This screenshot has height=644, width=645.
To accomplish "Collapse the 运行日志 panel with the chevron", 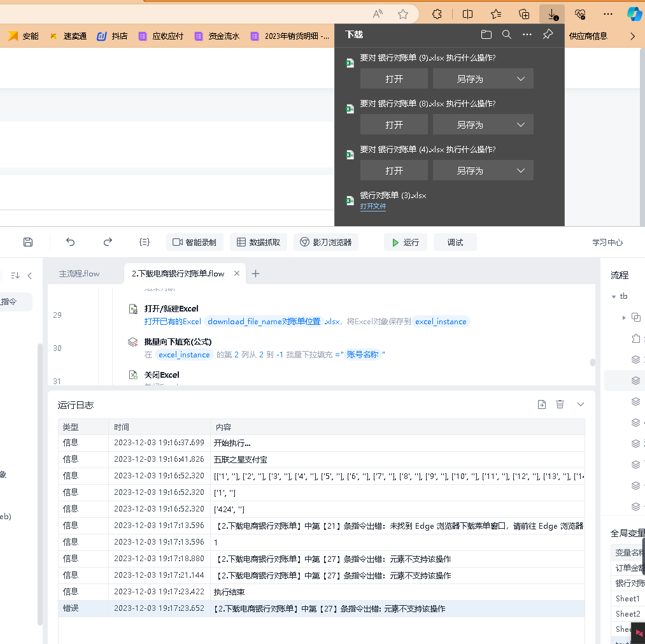I will pyautogui.click(x=580, y=404).
